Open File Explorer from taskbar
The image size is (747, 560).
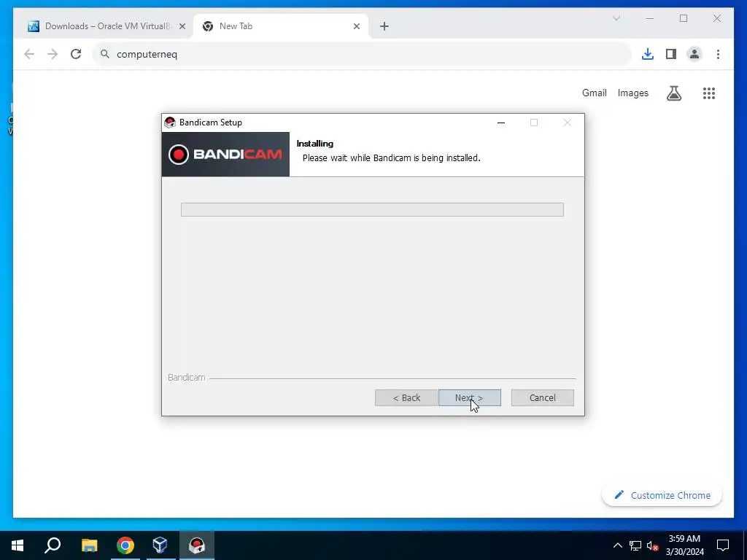[89, 545]
